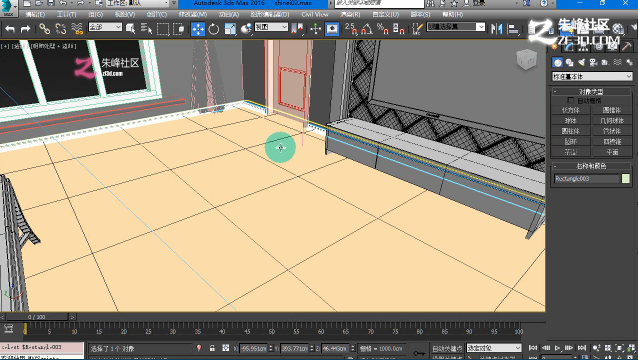The height and width of the screenshot is (360, 638).
Task: Collapse the 对象类型 rollout
Action: 591,92
